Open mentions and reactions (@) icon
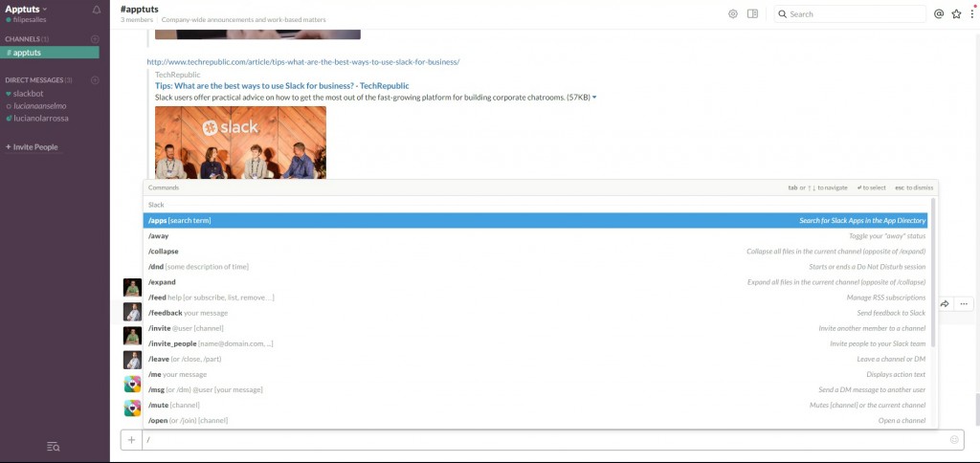 [938, 13]
